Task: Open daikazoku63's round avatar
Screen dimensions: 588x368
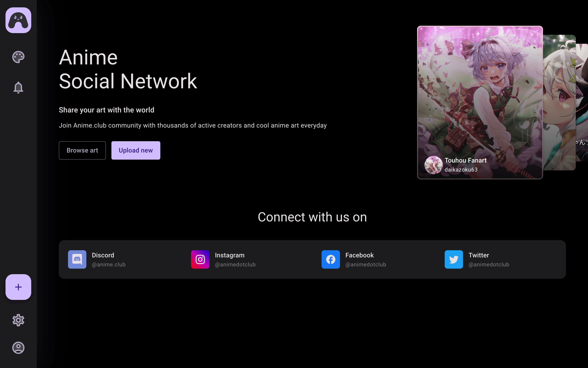Action: click(433, 165)
